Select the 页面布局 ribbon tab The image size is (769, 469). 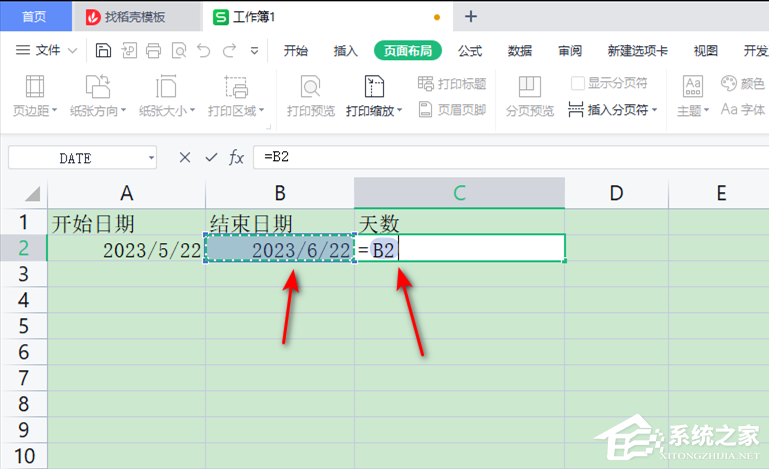tap(408, 51)
